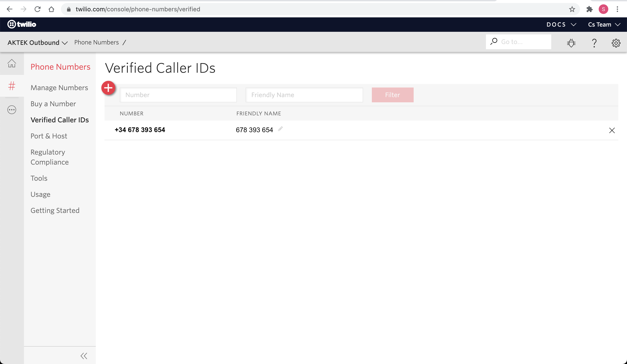The height and width of the screenshot is (364, 627).
Task: Click the Twilio logo
Action: tap(22, 24)
